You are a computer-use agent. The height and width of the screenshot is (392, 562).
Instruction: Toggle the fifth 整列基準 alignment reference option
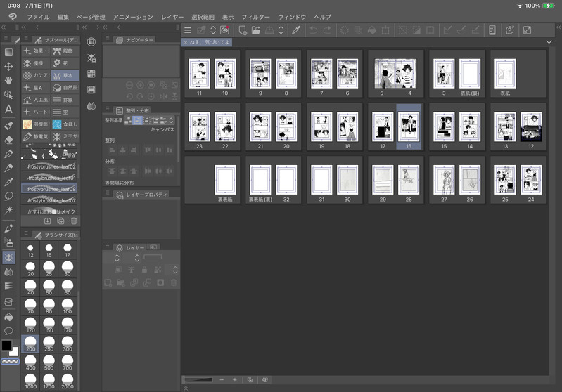[163, 120]
